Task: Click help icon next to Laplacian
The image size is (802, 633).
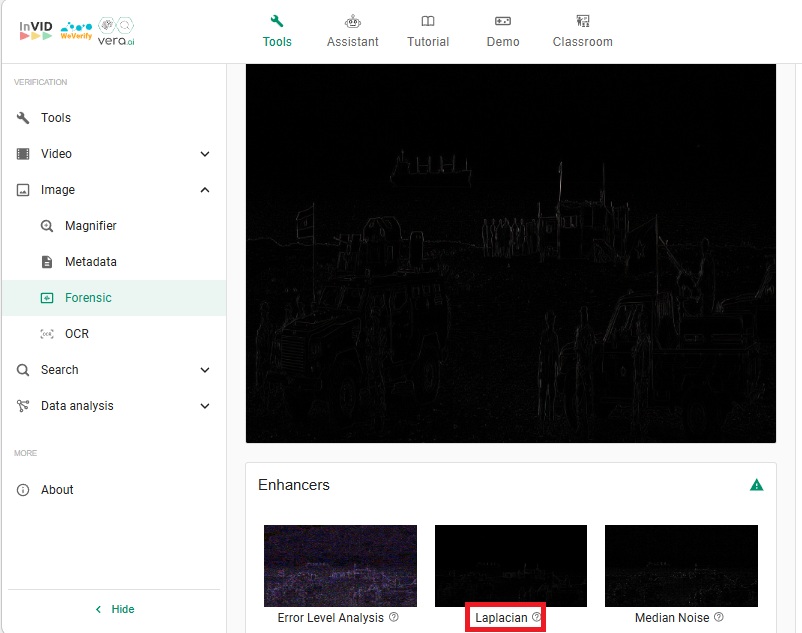Action: tap(537, 618)
